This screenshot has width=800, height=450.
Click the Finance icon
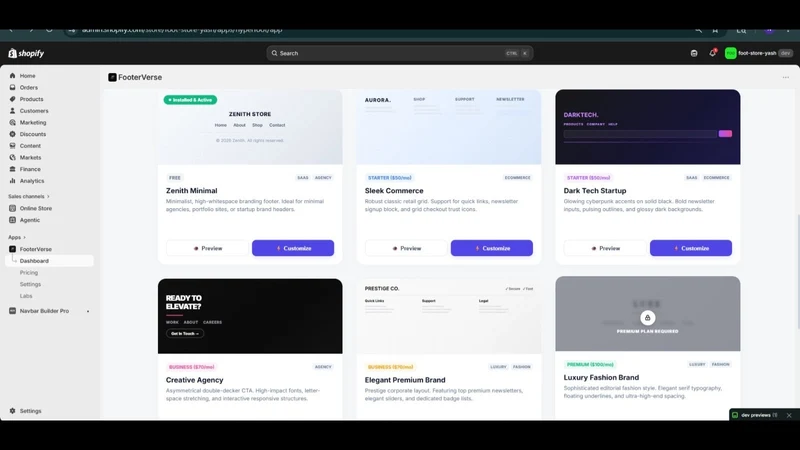[x=12, y=169]
